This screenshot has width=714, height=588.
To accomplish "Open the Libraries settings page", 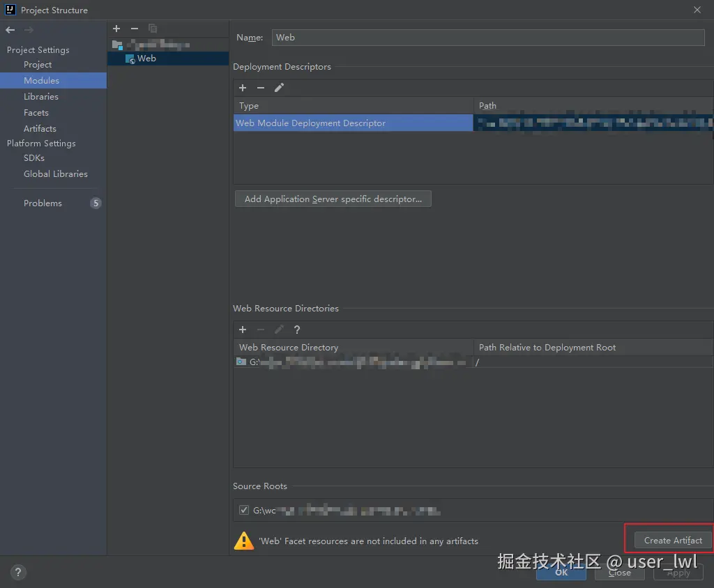I will point(41,96).
